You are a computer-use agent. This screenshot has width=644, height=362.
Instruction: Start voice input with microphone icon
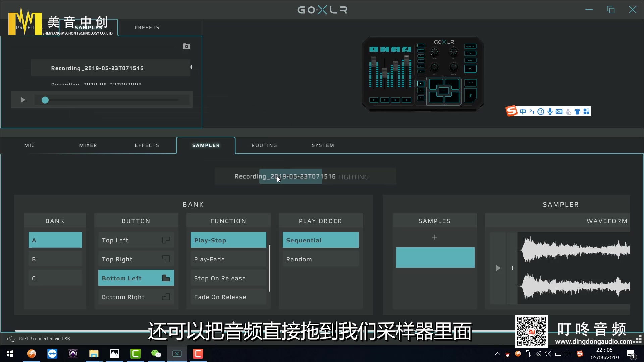point(550,112)
